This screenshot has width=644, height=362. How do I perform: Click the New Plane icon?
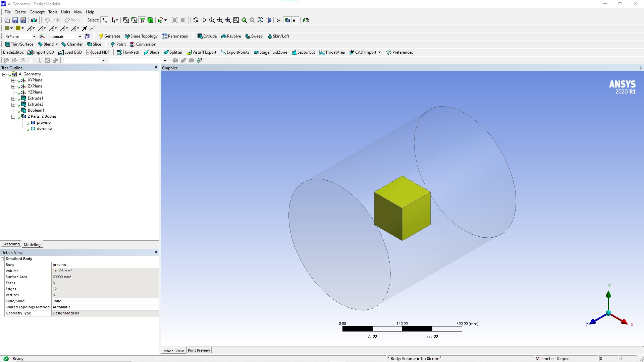pyautogui.click(x=42, y=36)
